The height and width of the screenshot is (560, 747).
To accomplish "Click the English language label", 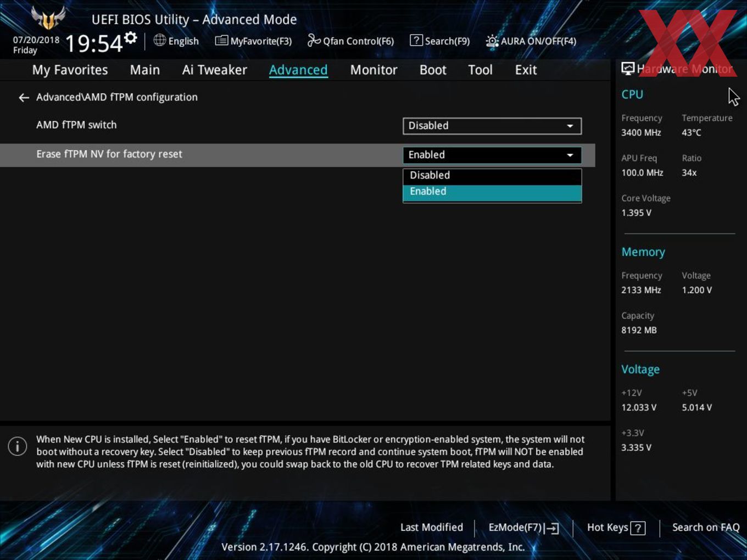I will tap(183, 41).
